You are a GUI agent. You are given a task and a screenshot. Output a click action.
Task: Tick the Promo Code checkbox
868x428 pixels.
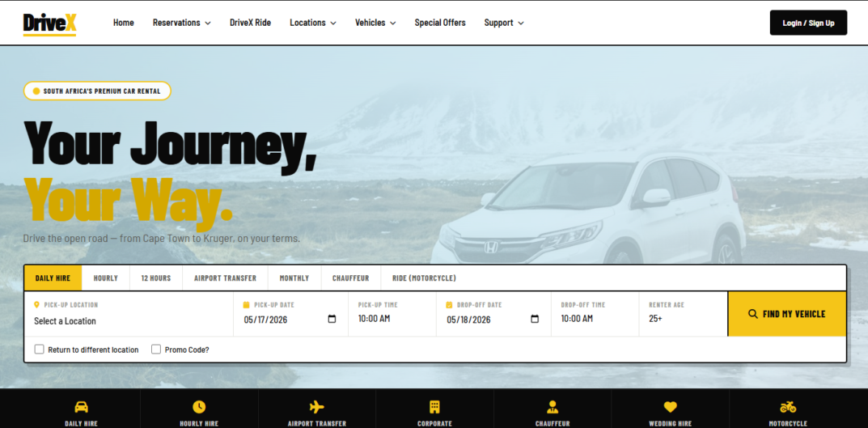click(x=156, y=350)
